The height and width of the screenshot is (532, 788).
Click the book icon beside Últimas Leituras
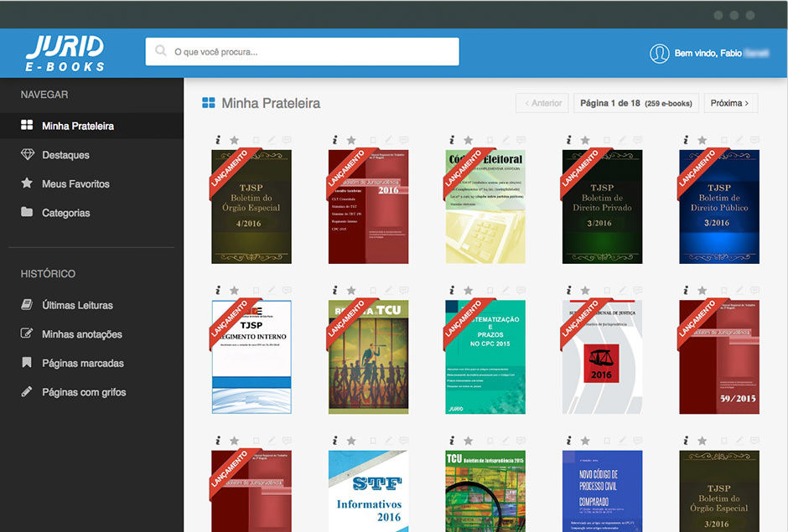(x=27, y=305)
